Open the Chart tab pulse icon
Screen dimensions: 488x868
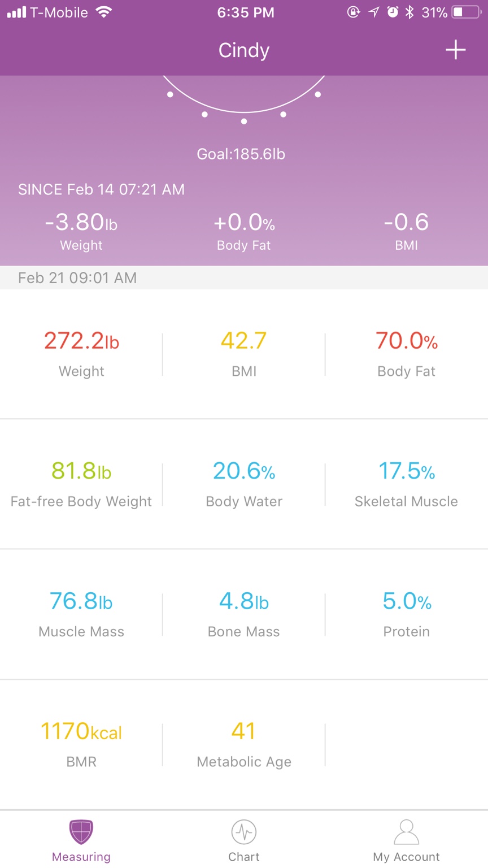(x=244, y=832)
